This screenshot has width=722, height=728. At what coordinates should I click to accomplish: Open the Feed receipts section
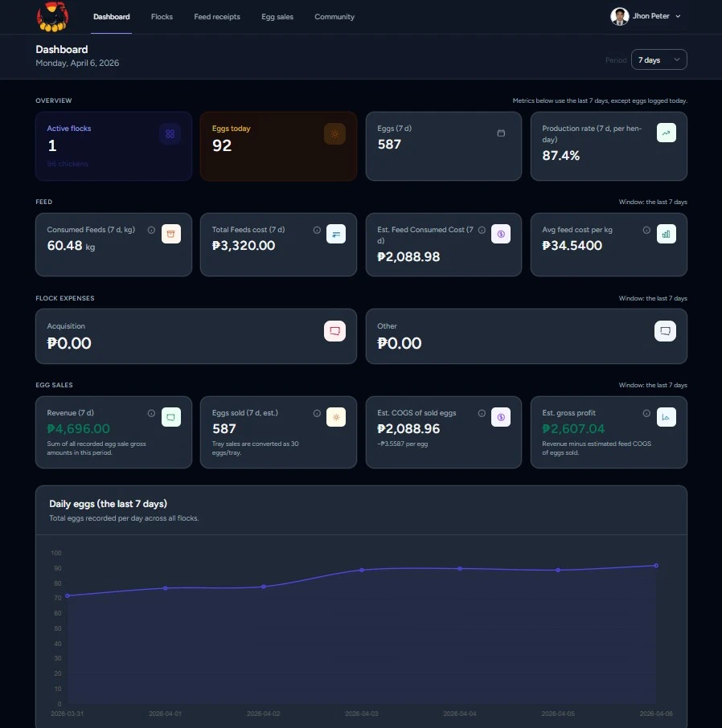[x=217, y=16]
